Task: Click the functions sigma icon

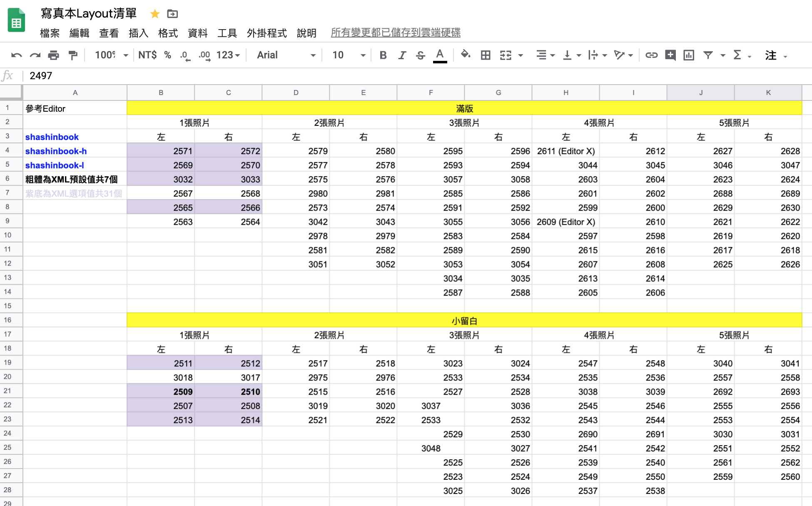Action: pyautogui.click(x=737, y=55)
